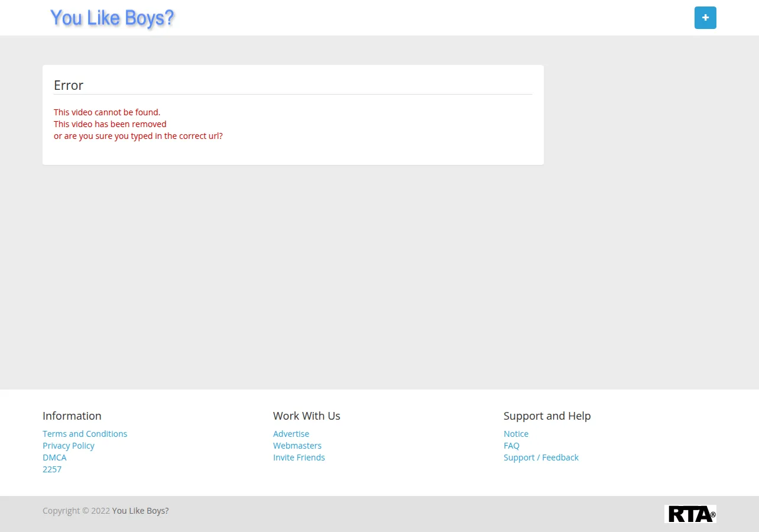Open the Privacy Policy link
Viewport: 759px width, 532px height.
pyautogui.click(x=69, y=446)
